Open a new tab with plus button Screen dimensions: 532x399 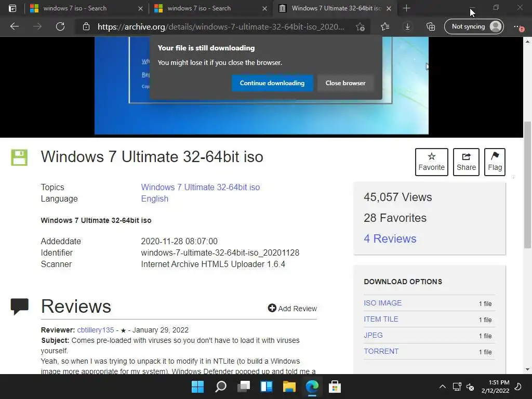406,8
